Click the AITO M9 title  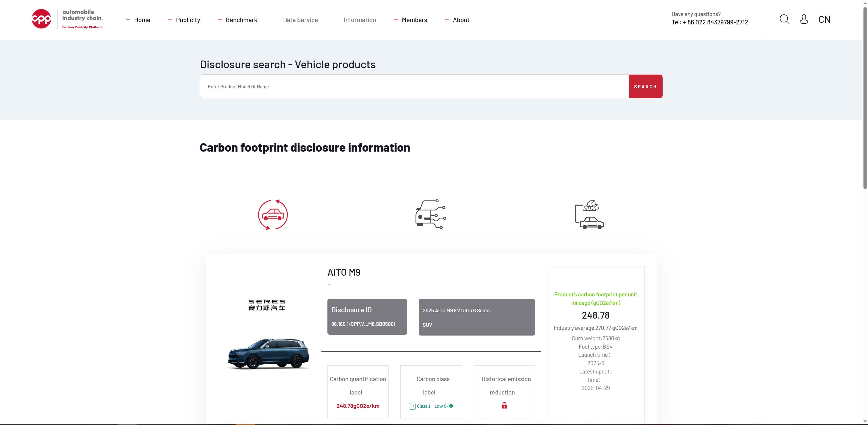[344, 272]
